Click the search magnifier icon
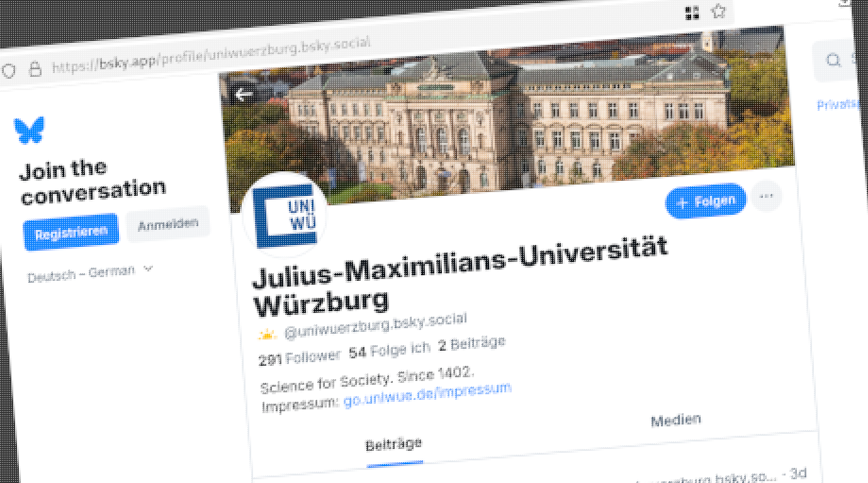Viewport: 868px width, 483px height. (x=834, y=60)
